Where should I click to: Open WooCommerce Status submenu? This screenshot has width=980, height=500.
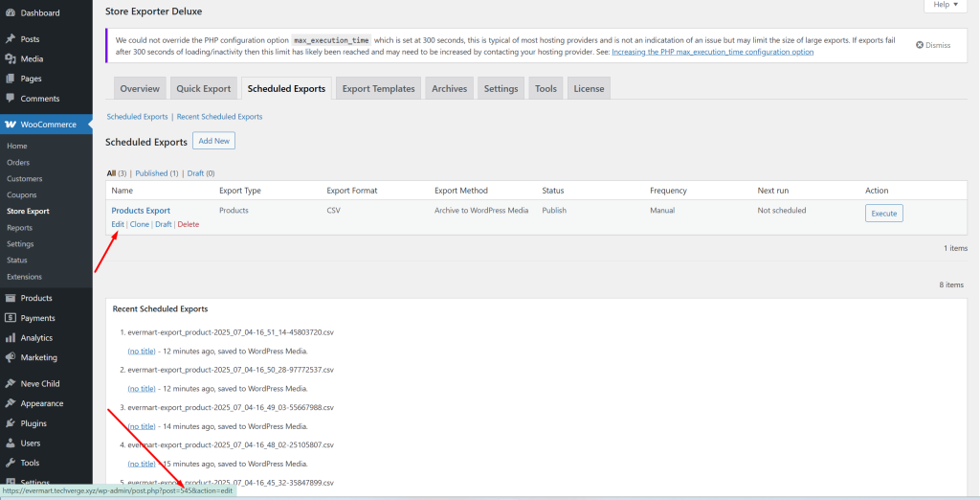17,260
